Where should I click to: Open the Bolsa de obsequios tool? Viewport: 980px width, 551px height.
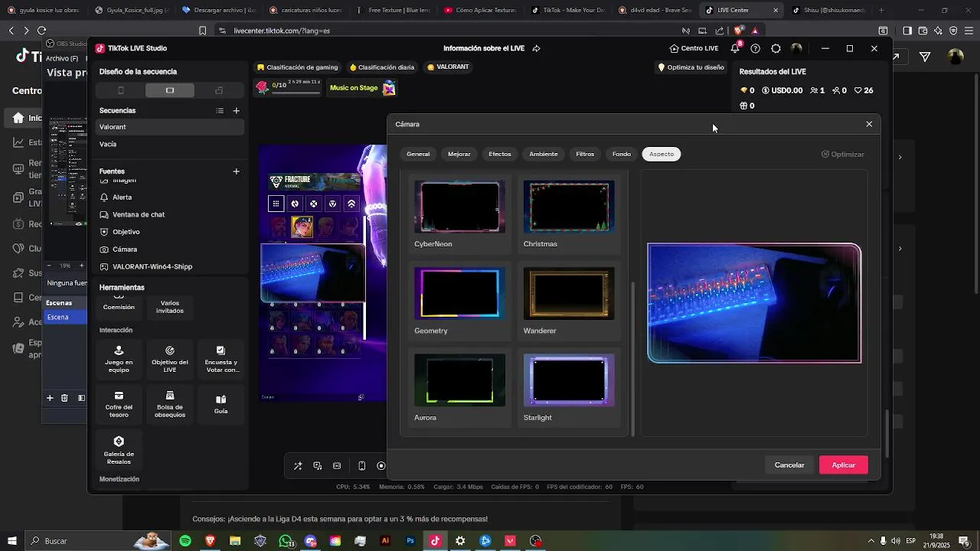(x=170, y=405)
